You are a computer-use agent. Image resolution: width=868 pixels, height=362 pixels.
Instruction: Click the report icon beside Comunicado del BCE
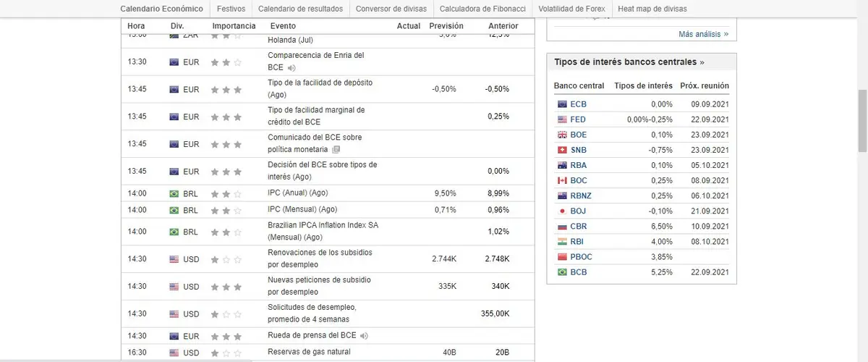tap(336, 150)
